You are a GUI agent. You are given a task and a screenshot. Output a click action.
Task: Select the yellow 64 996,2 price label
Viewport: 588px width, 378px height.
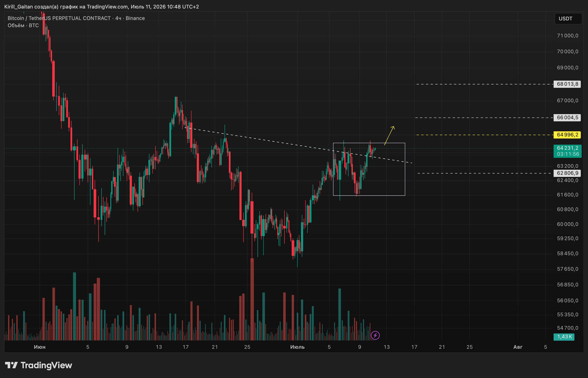tap(567, 135)
